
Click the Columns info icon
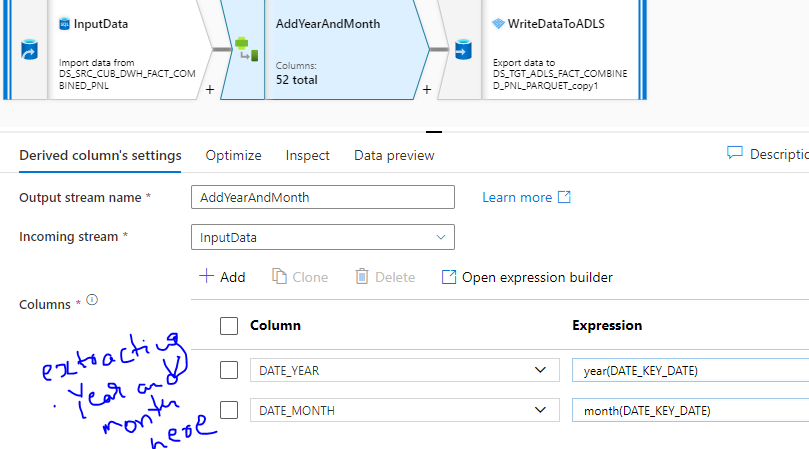[x=92, y=300]
